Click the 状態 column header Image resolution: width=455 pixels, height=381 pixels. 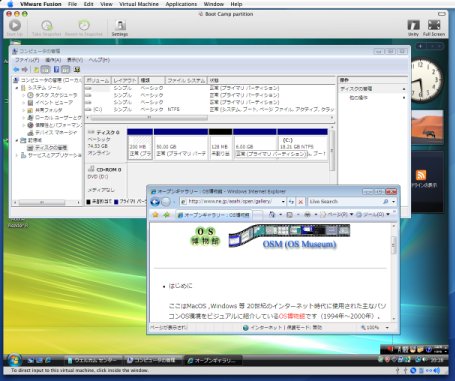click(271, 80)
